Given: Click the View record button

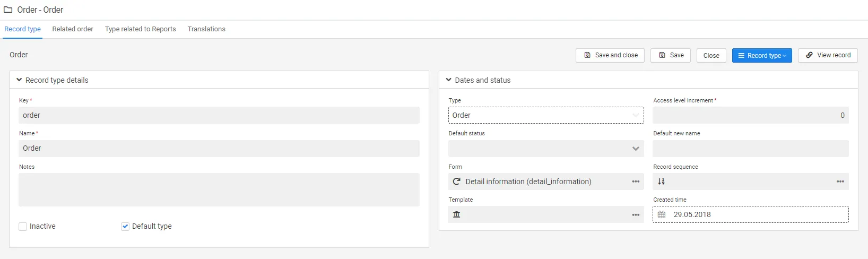Looking at the screenshot, I should [x=828, y=55].
